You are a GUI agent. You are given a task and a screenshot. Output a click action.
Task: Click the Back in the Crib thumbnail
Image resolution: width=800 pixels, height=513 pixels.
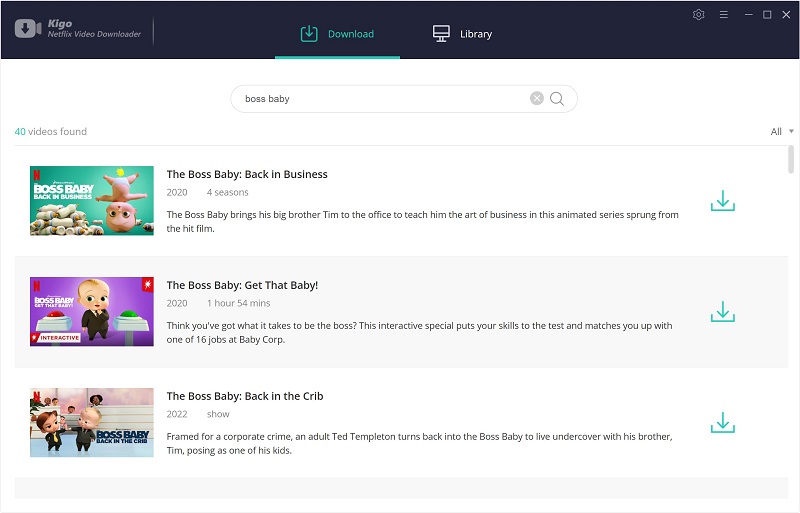point(92,422)
